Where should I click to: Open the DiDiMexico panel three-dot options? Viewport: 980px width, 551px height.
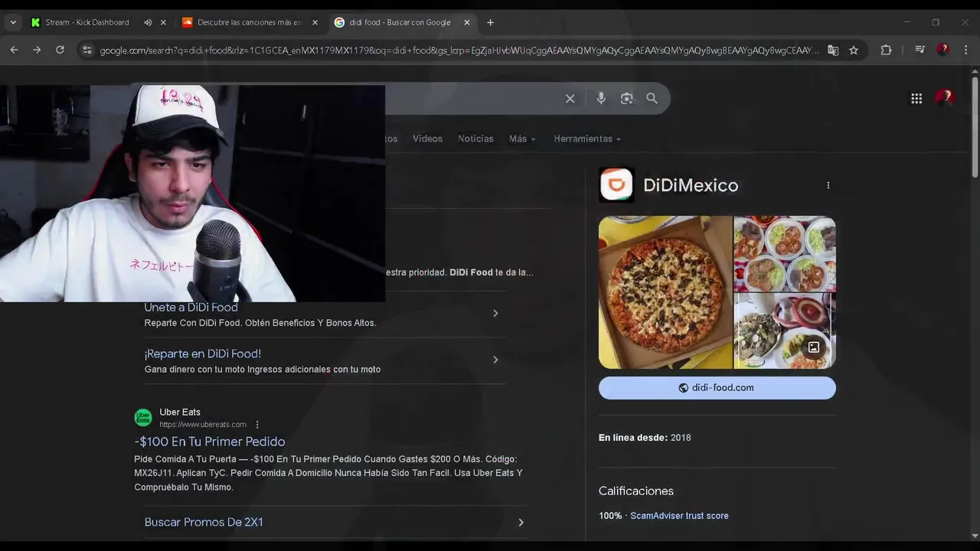click(x=828, y=185)
